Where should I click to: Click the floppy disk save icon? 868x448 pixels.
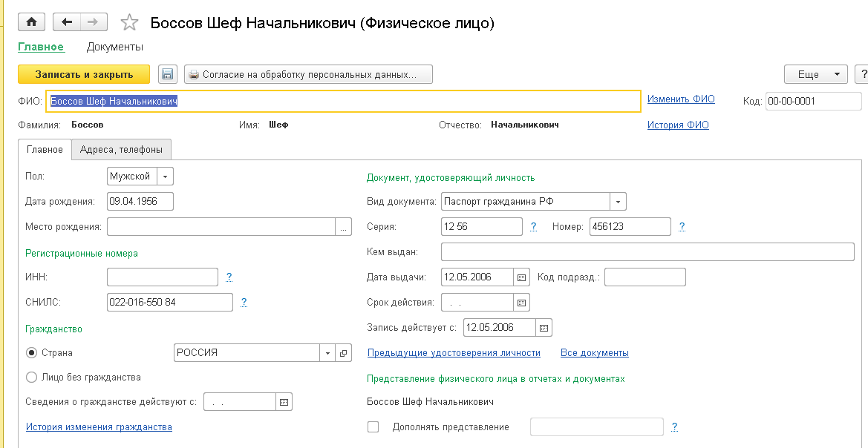click(x=167, y=74)
